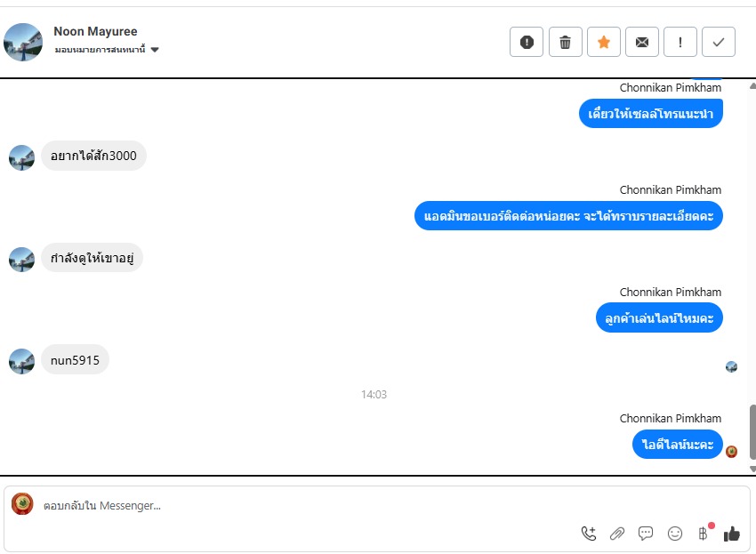Open Noon Mayuree's name in header
The width and height of the screenshot is (756, 554).
click(95, 31)
